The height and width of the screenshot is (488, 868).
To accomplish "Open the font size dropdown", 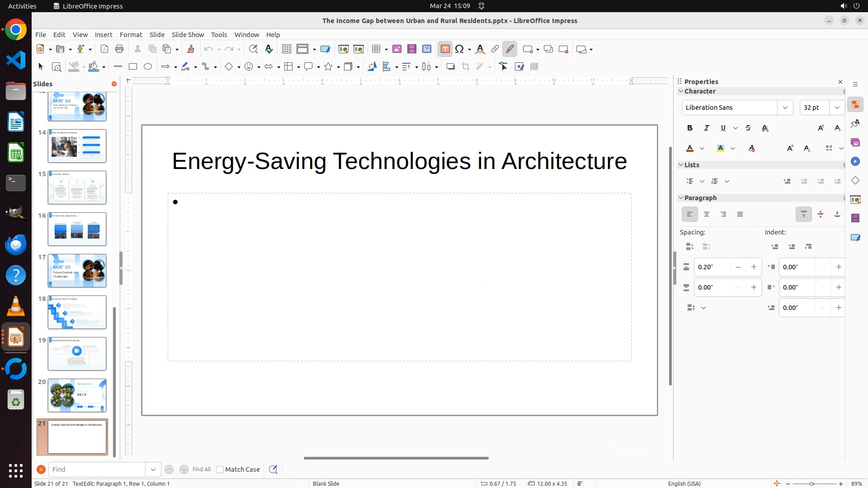I will click(x=837, y=108).
